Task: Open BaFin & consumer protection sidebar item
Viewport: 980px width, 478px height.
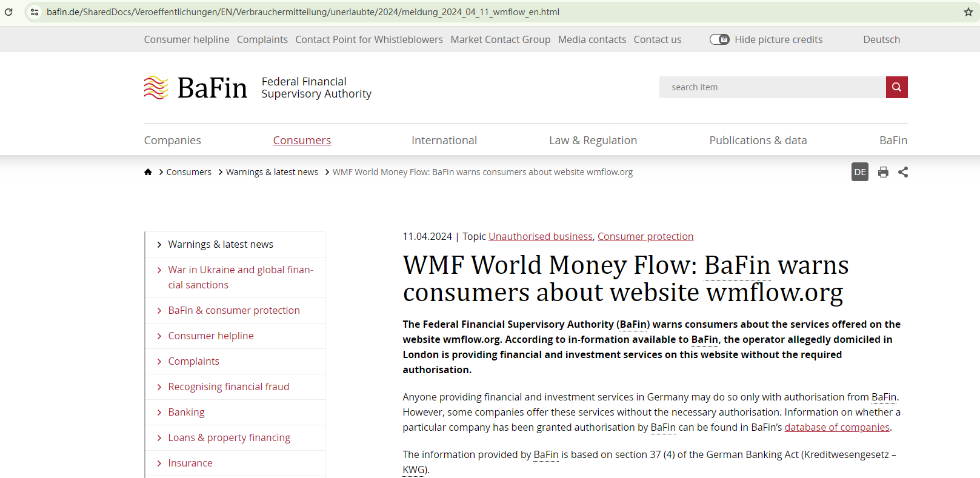Action: point(234,311)
